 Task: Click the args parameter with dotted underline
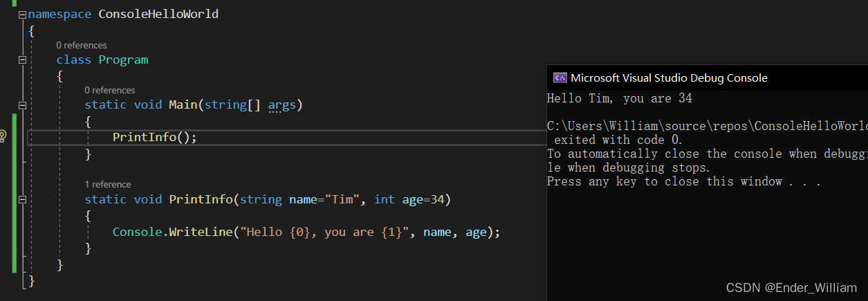(x=281, y=105)
